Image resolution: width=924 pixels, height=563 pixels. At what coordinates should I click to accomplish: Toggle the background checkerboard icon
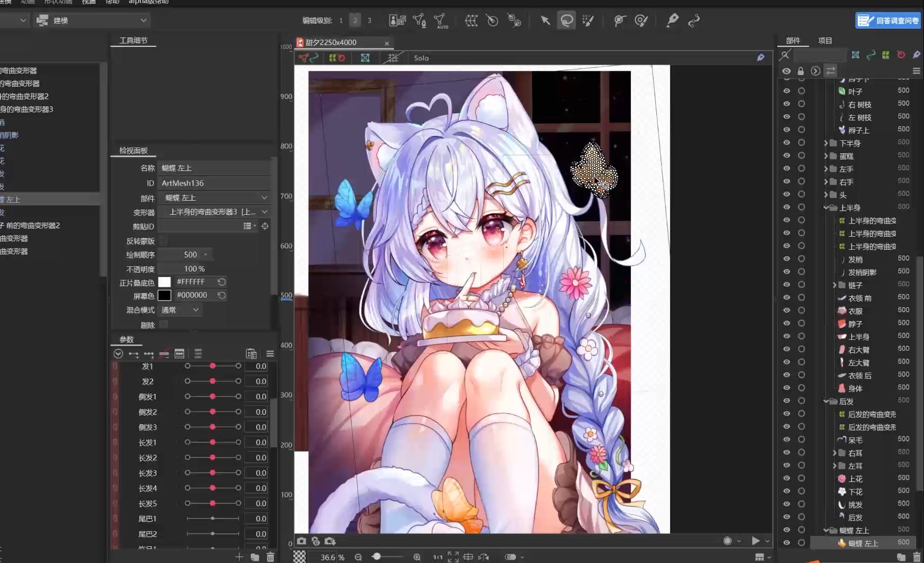pos(299,557)
